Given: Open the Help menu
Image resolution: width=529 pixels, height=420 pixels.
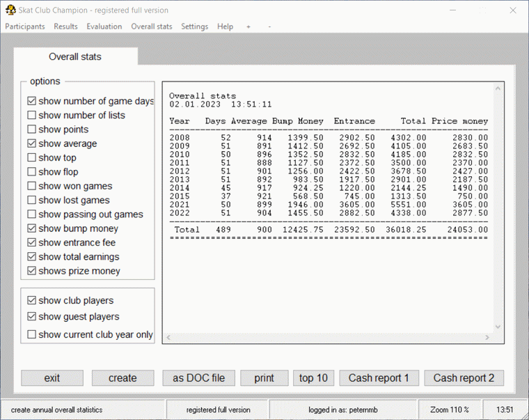Looking at the screenshot, I should pyautogui.click(x=225, y=26).
